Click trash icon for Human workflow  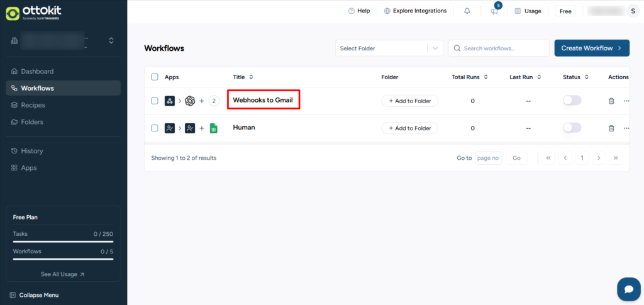(611, 128)
